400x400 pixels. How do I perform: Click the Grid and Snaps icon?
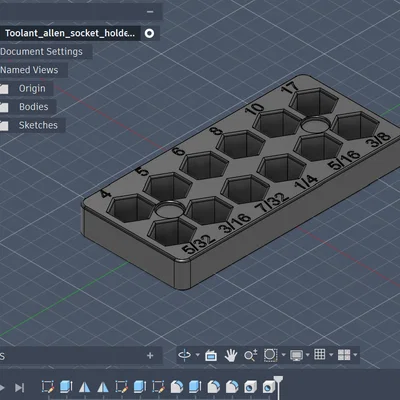[x=320, y=354]
